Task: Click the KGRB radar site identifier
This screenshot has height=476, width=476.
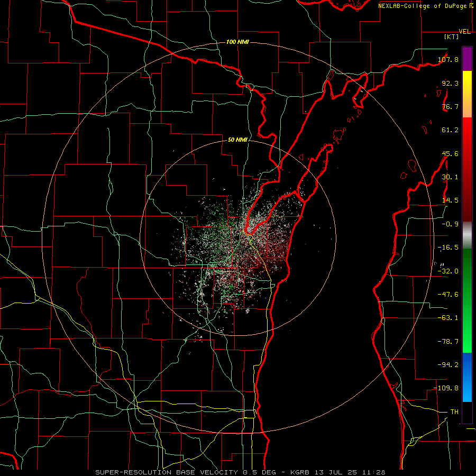Action: click(300, 472)
